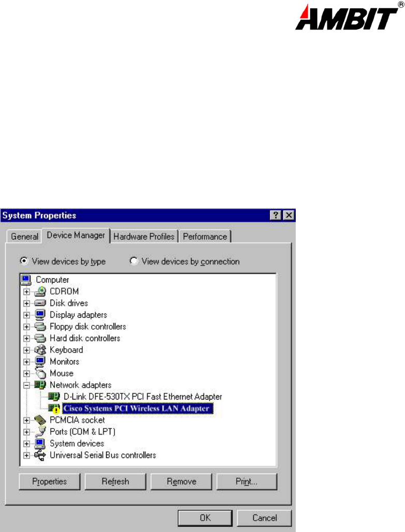Collapse the Network adapters node
The height and width of the screenshot is (532, 405).
26,385
